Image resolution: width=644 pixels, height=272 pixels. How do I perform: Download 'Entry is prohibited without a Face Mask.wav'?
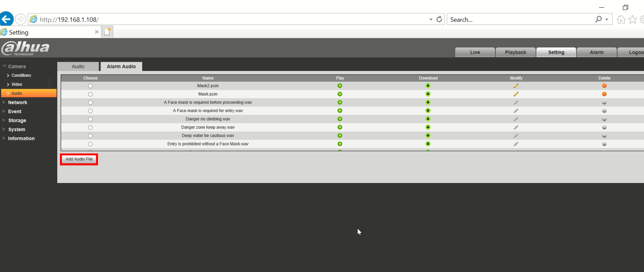click(428, 144)
